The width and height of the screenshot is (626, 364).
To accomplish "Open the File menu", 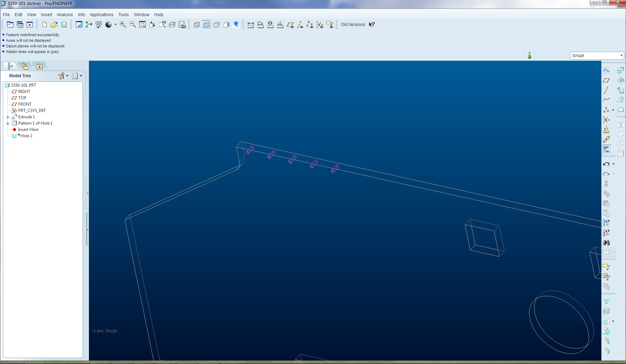I will coord(6,15).
